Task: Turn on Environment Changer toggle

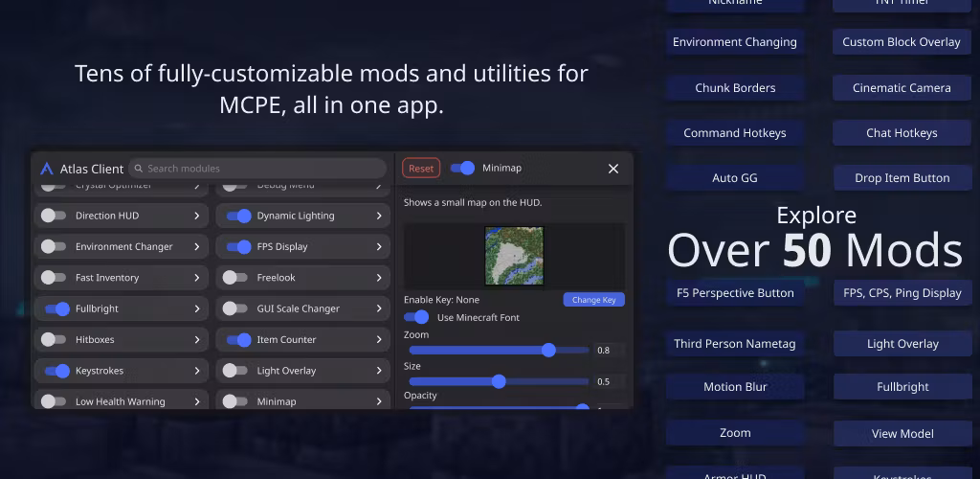Action: pos(54,246)
